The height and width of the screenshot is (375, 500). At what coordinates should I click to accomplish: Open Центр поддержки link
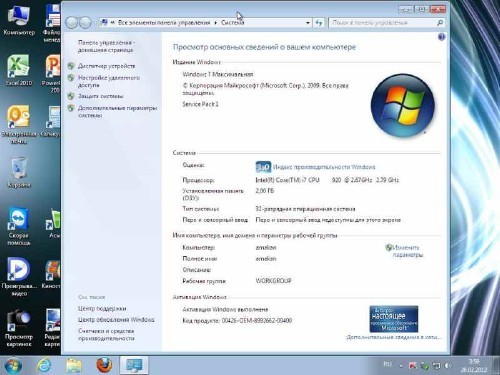(102, 309)
